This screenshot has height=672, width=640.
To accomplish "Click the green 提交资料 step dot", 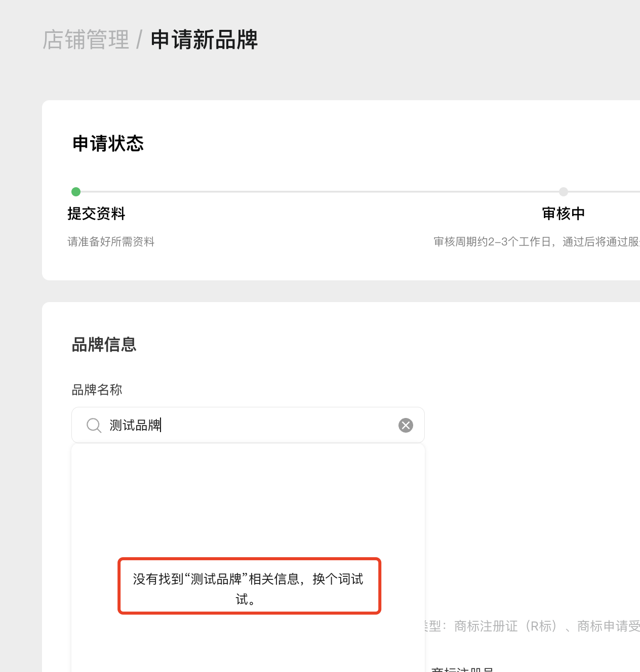I will tap(76, 192).
